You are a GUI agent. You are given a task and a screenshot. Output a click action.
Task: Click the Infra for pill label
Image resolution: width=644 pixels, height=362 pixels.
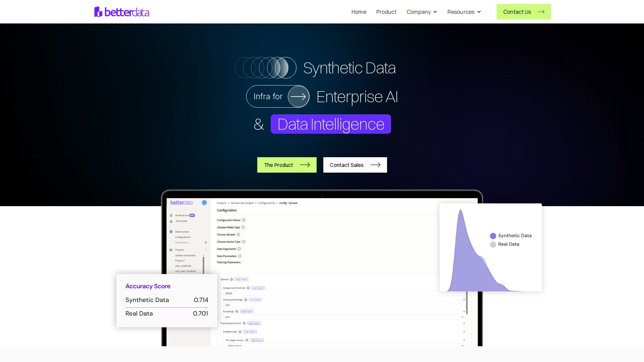[268, 97]
